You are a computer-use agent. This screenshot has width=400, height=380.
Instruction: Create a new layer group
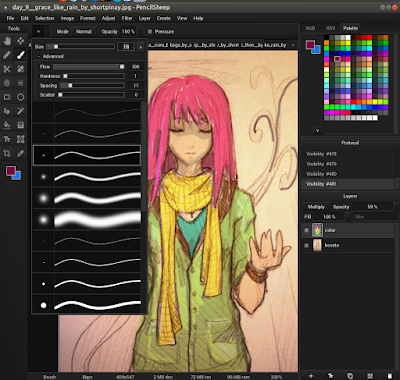tap(330, 376)
